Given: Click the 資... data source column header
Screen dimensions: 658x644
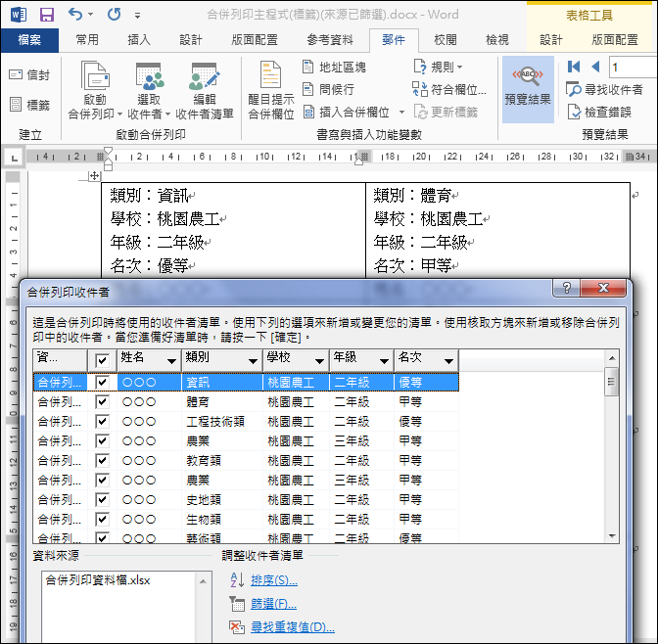Looking at the screenshot, I should pos(61,360).
